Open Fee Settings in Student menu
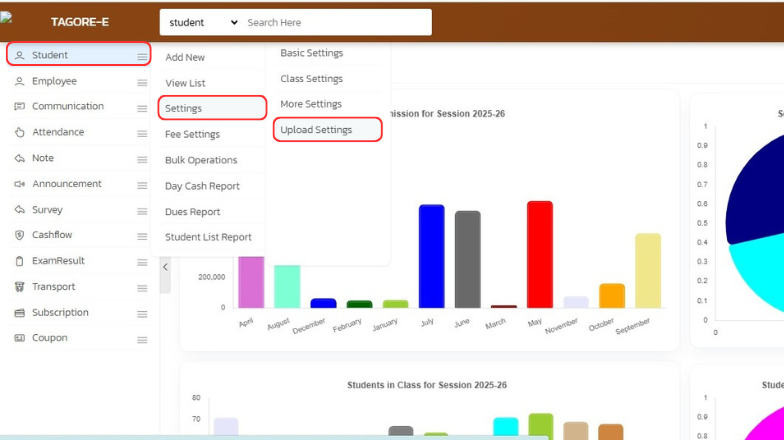The height and width of the screenshot is (440, 784). coord(192,134)
